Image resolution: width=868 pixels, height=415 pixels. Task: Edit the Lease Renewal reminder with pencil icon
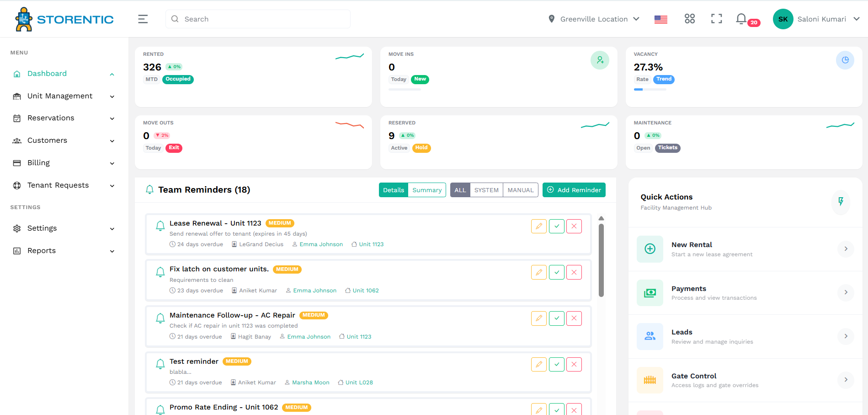pyautogui.click(x=538, y=226)
